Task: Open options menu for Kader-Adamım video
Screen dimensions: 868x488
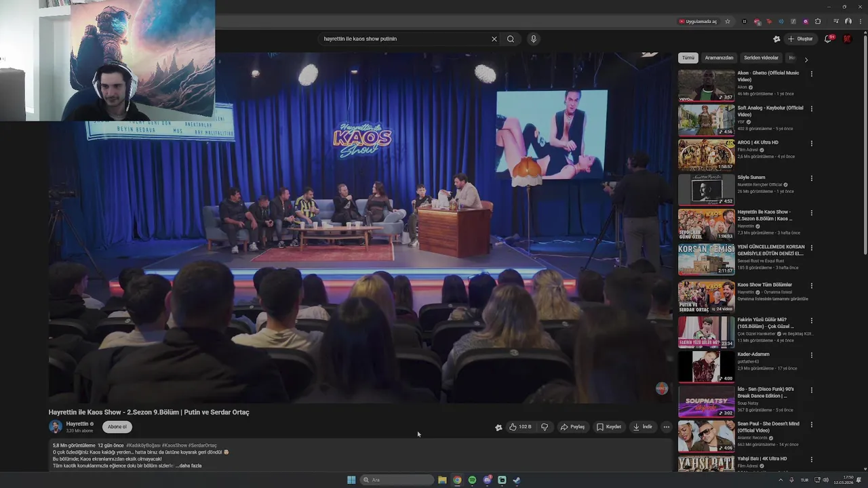Action: (812, 355)
